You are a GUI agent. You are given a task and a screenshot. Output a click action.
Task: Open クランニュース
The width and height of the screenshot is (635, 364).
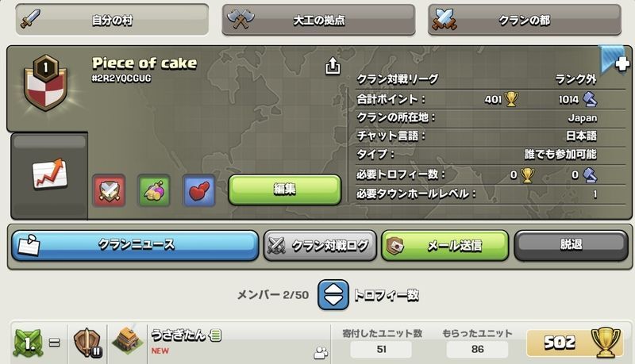pos(135,245)
